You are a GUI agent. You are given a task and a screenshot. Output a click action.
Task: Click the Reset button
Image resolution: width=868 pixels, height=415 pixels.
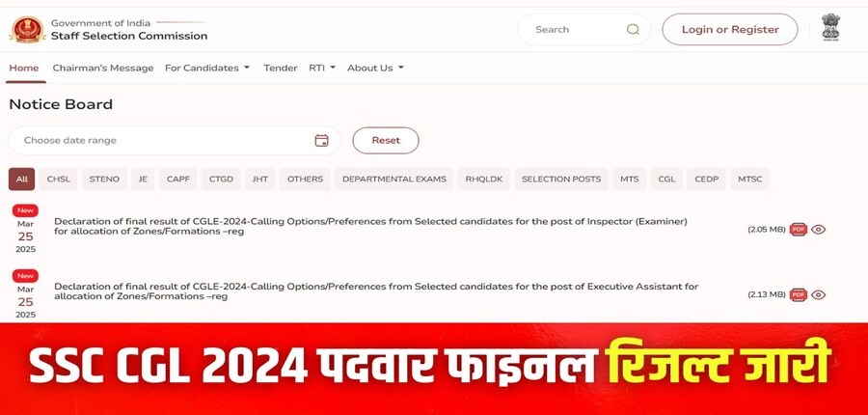386,140
